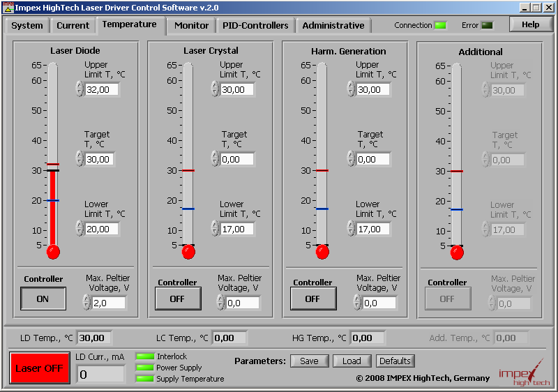Restore the Defaults parameters

coord(395,361)
